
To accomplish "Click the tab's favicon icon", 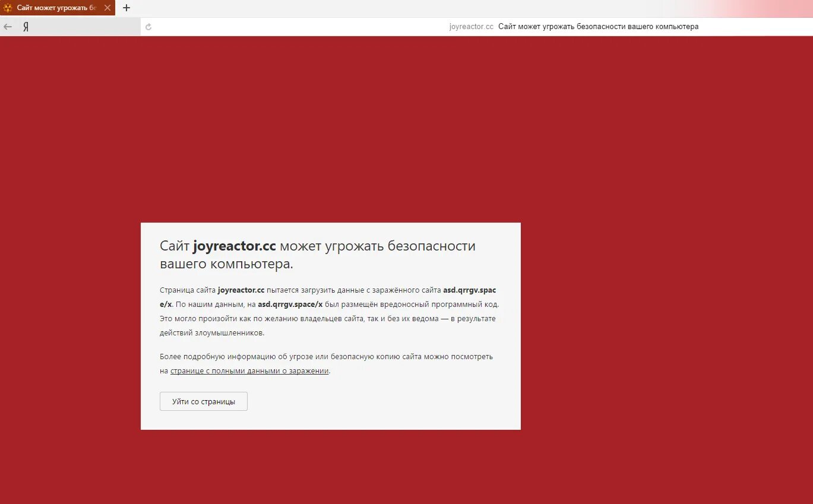I will tap(8, 8).
